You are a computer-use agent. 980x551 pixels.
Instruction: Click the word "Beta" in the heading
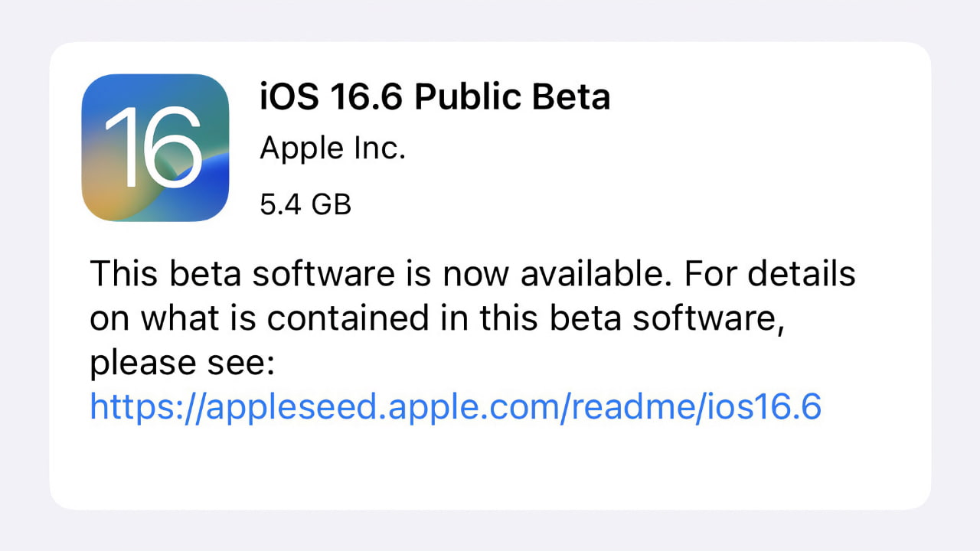pyautogui.click(x=576, y=97)
